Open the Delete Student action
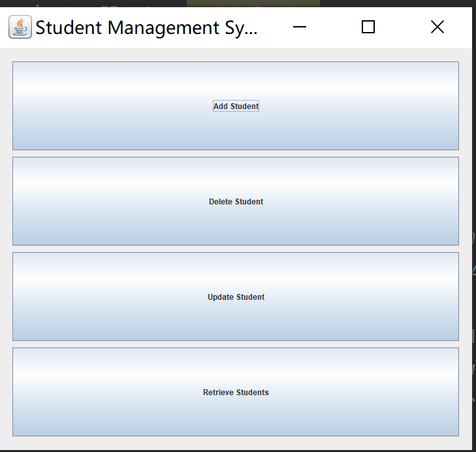The width and height of the screenshot is (476, 452). click(x=236, y=201)
